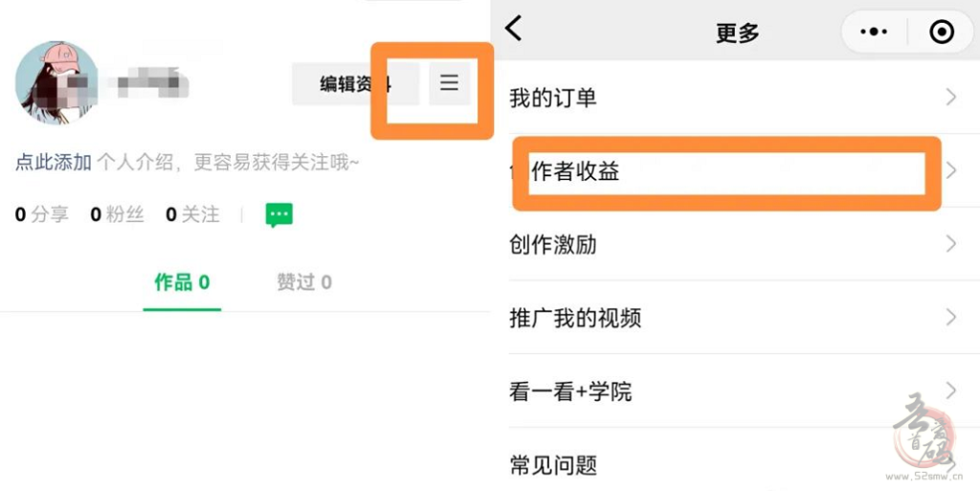View the 0 粉丝 followers count
Image resolution: width=980 pixels, height=491 pixels.
(x=117, y=214)
